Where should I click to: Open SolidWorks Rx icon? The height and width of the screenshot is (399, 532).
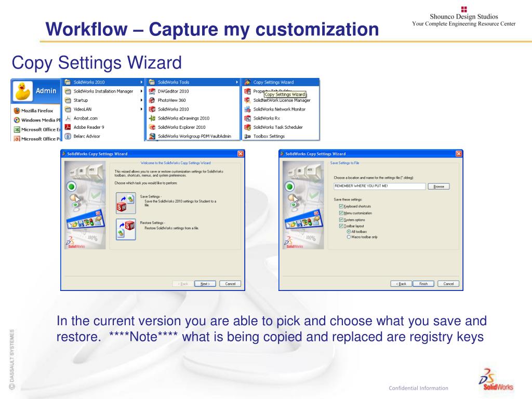pos(248,118)
